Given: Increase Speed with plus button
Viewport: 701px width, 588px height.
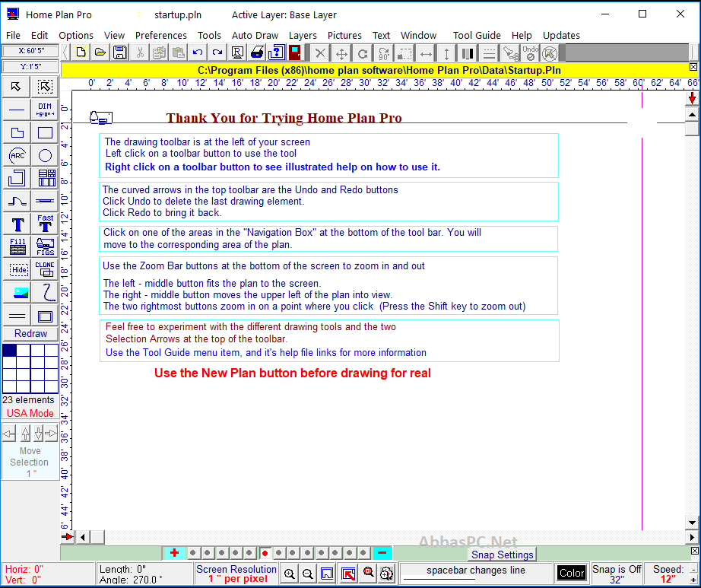Looking at the screenshot, I should point(693,580).
